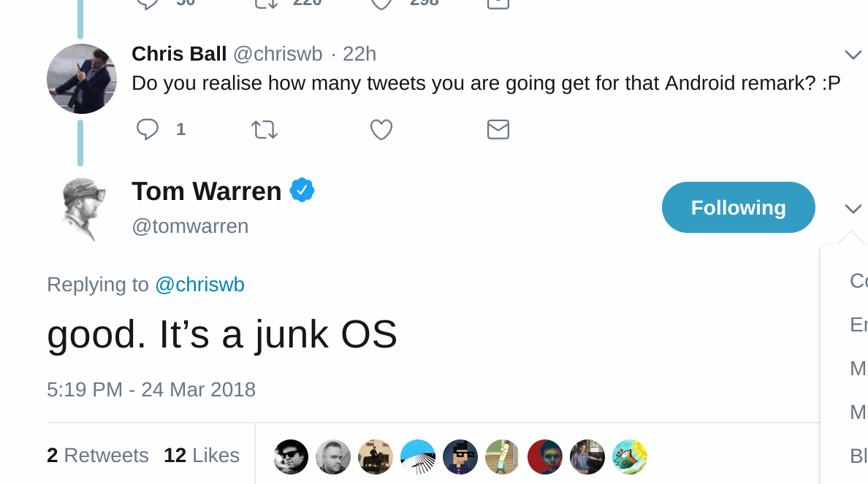The width and height of the screenshot is (868, 484).
Task: Open the @chriswb reply mention link
Action: pyautogui.click(x=200, y=284)
